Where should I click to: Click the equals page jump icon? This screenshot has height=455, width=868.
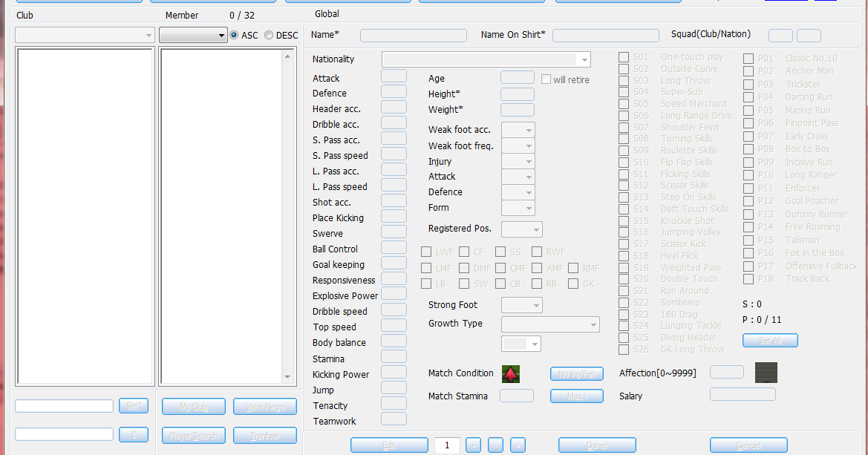point(518,445)
